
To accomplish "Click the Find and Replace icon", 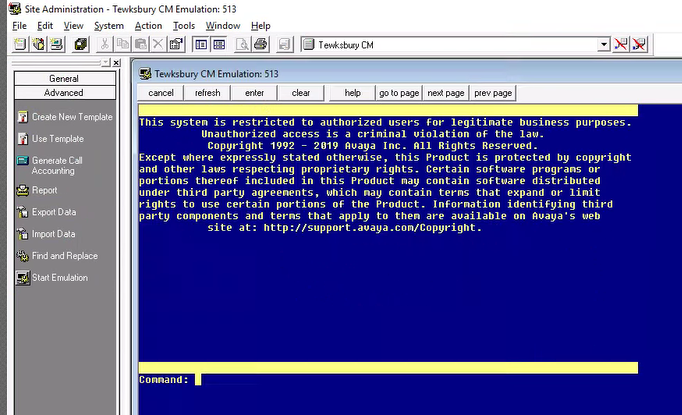I will [x=22, y=256].
